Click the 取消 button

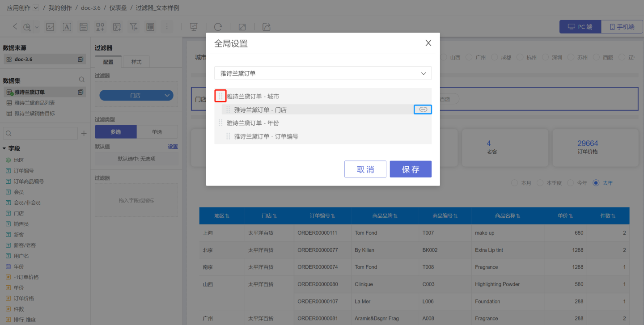pos(365,169)
